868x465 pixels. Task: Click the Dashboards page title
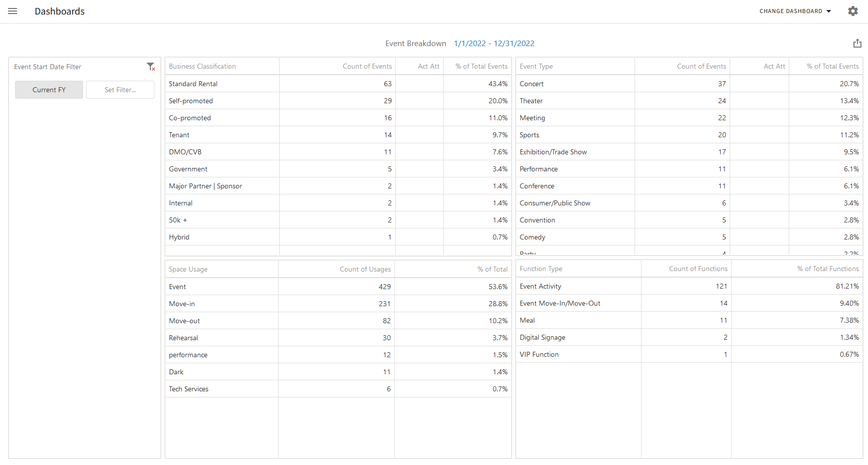(x=59, y=11)
